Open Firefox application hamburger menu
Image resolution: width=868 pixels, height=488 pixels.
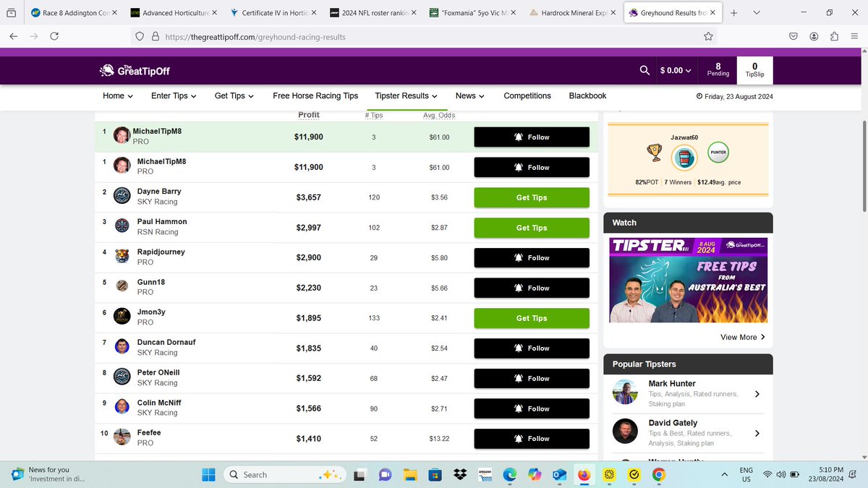pyautogui.click(x=855, y=36)
